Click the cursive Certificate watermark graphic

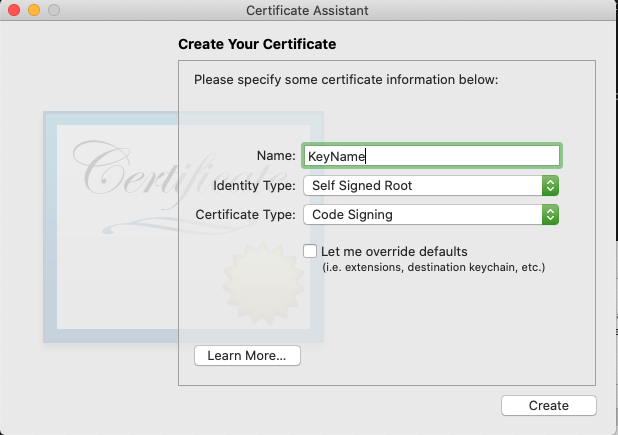click(140, 170)
